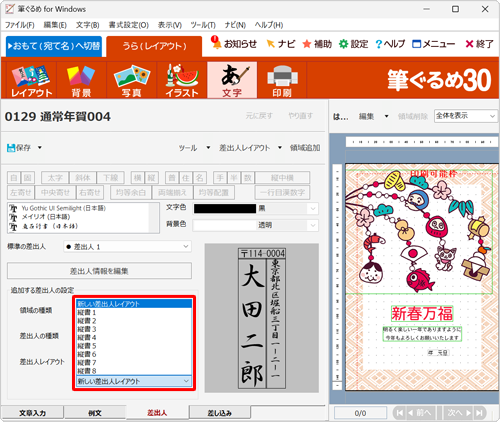Jump to first record navigation icon

point(399,413)
